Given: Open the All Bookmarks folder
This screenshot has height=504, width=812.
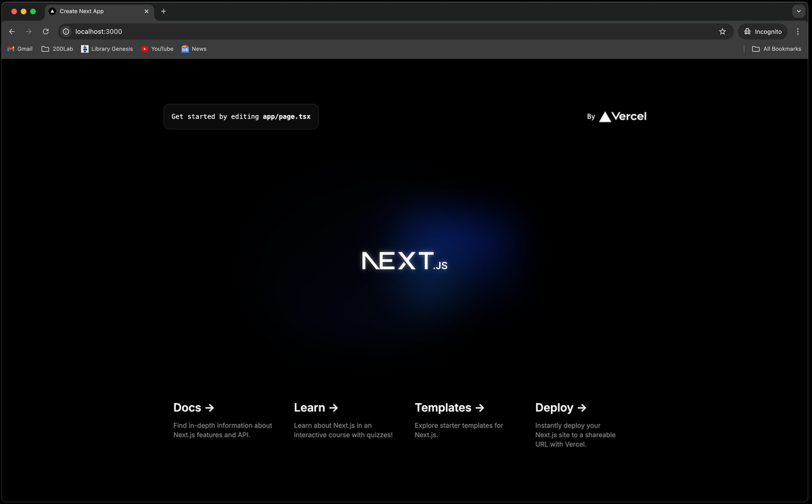Looking at the screenshot, I should [777, 49].
